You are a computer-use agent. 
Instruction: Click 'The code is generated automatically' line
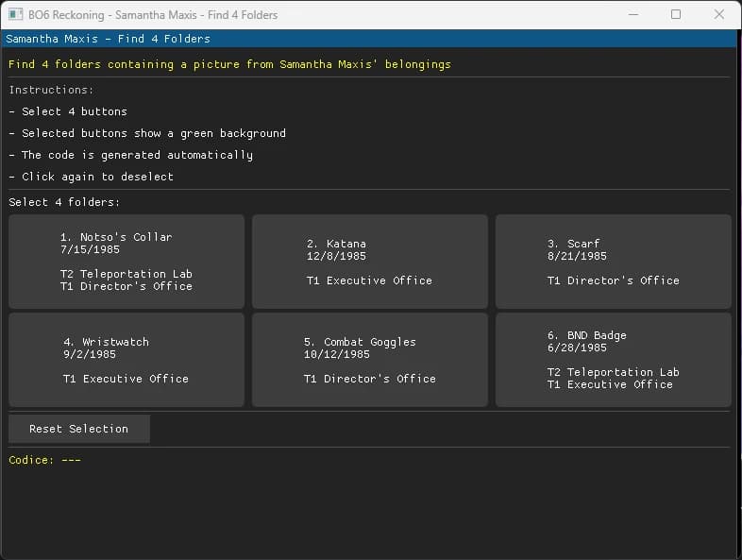(130, 155)
